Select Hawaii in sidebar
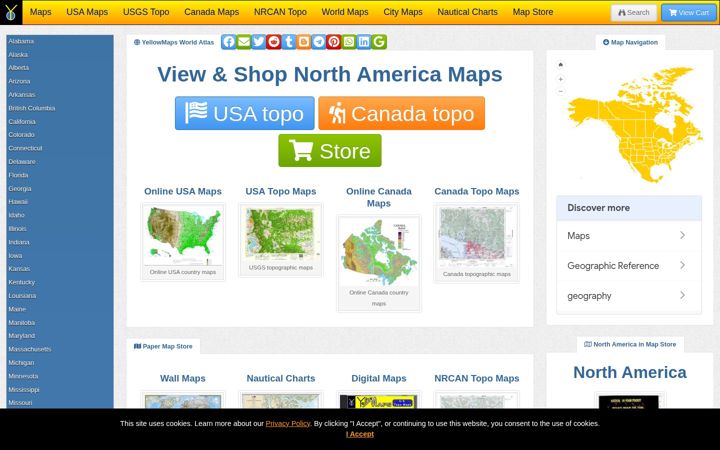720x450 pixels. point(18,202)
